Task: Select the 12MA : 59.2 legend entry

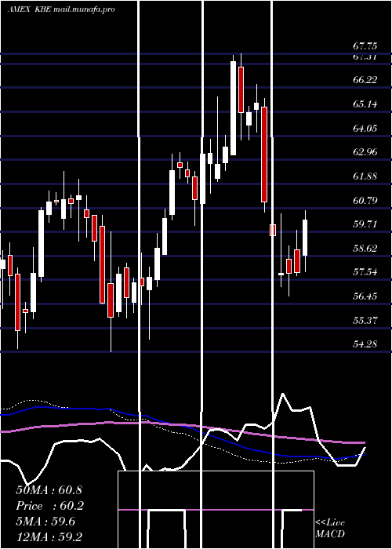Action: click(49, 536)
